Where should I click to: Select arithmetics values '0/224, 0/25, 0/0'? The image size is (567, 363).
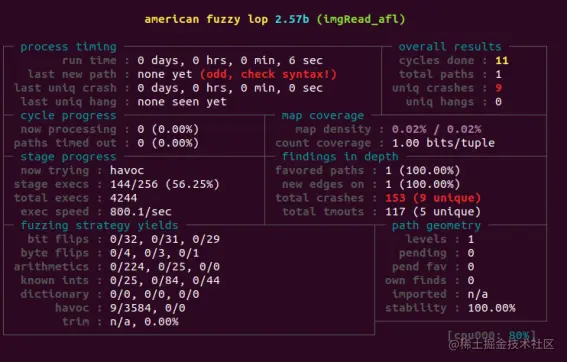pos(165,267)
